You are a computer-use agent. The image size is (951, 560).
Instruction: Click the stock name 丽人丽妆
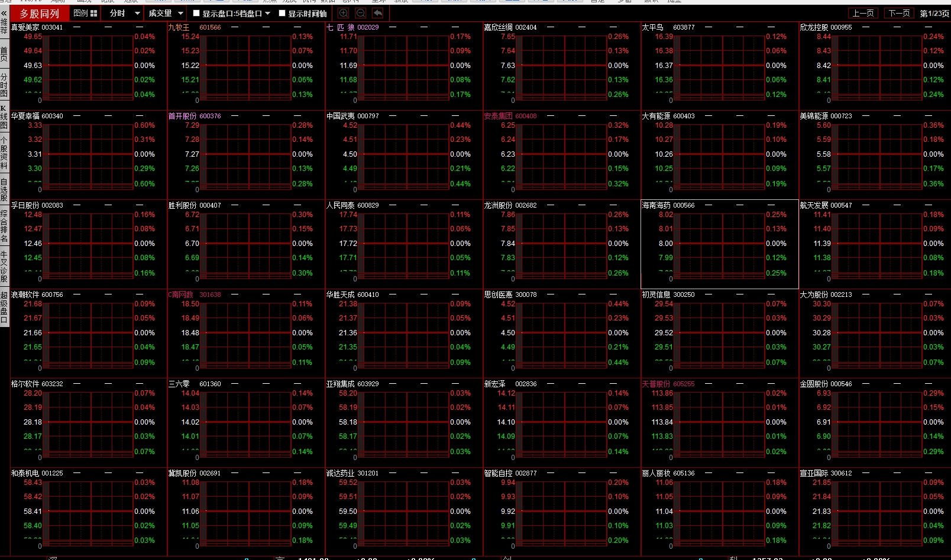coord(656,473)
